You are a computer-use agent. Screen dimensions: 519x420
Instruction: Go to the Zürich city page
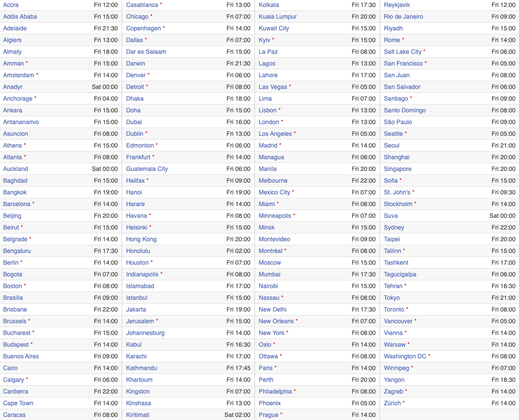pyautogui.click(x=392, y=403)
